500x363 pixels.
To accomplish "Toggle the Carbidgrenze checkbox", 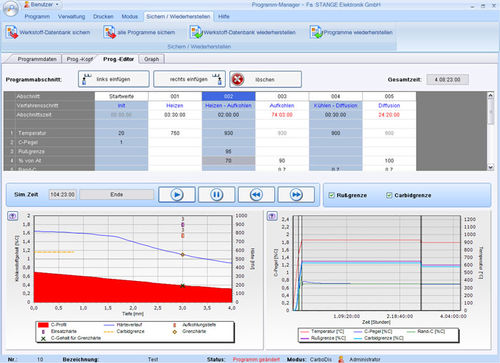I will [389, 195].
